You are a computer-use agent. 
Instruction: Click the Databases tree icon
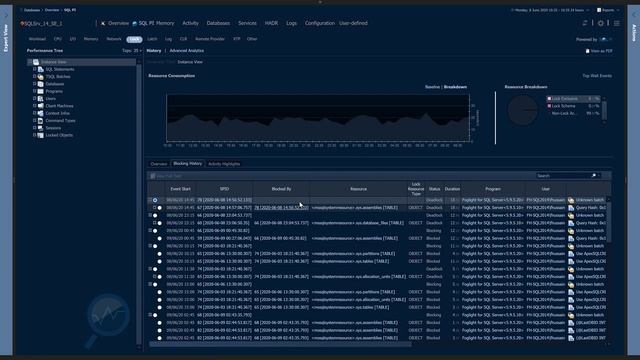coord(40,84)
